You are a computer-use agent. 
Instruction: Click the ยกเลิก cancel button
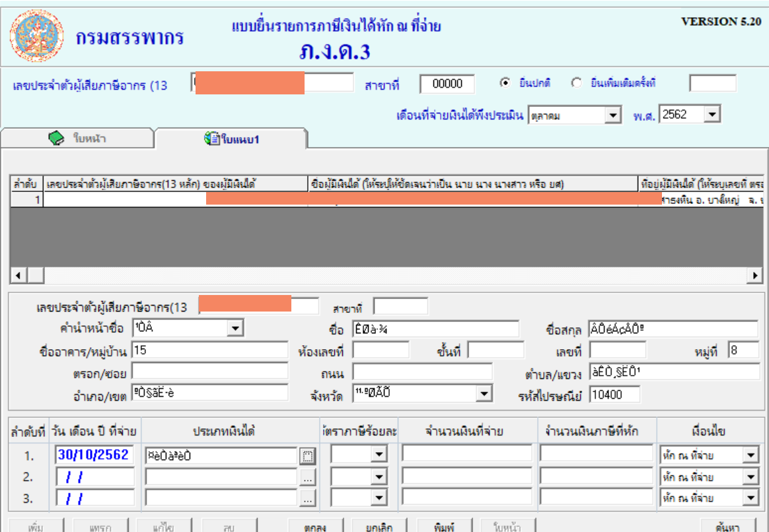tap(380, 526)
